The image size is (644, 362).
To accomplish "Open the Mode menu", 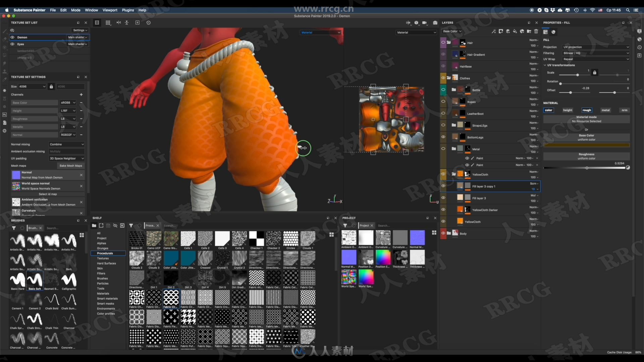I will point(76,10).
